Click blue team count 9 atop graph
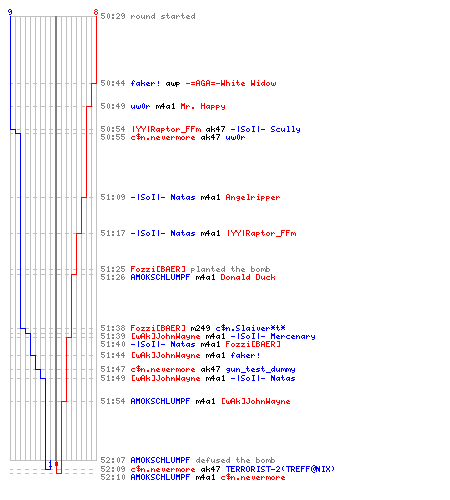 click(10, 12)
